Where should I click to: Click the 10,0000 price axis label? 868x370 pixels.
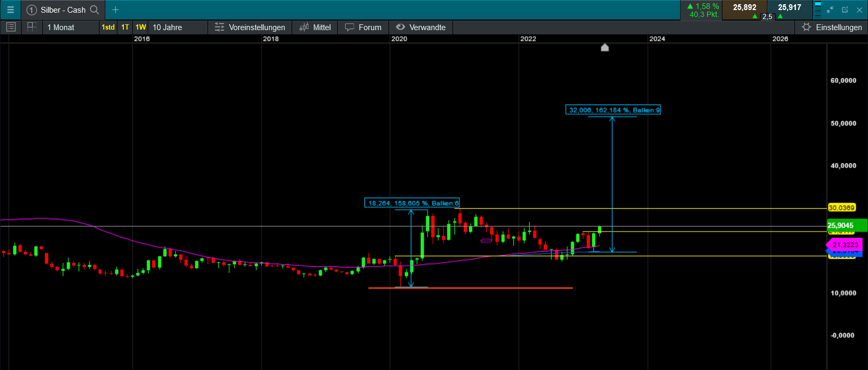click(x=843, y=293)
